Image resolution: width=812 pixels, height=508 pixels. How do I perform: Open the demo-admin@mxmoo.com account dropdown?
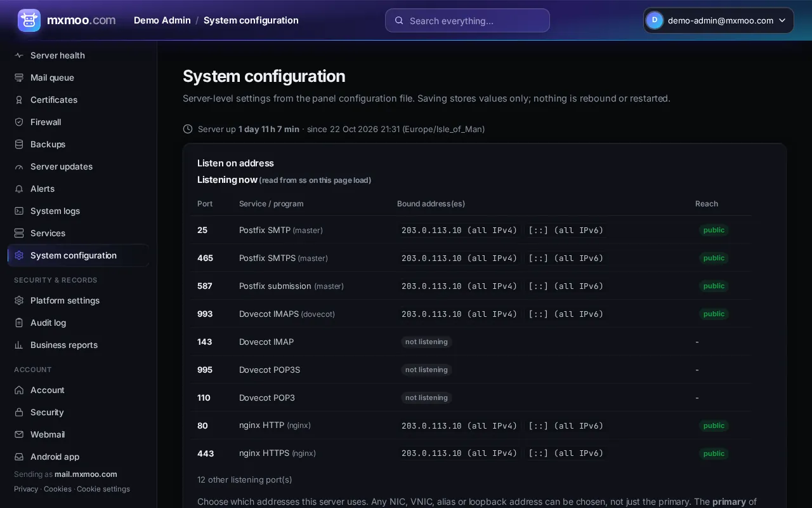719,20
